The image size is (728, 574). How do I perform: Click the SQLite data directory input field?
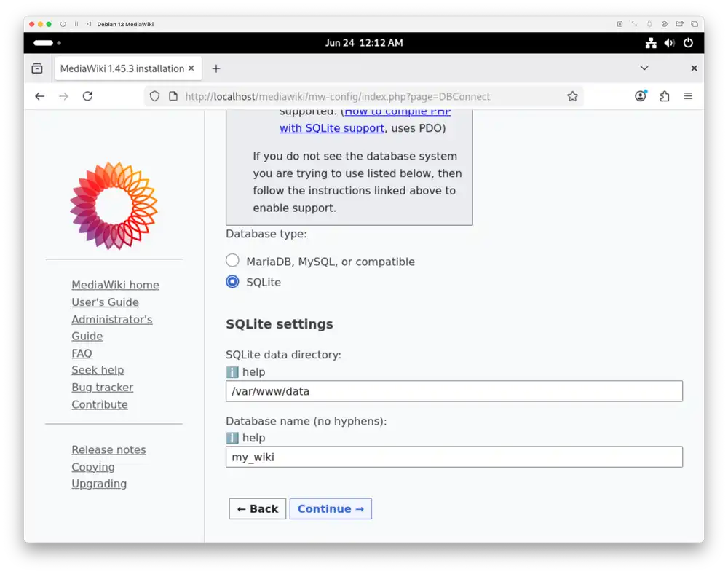[454, 391]
